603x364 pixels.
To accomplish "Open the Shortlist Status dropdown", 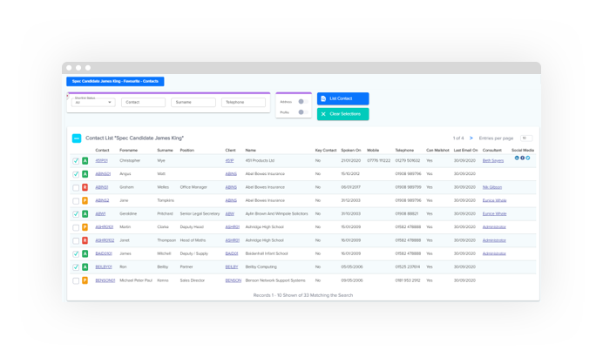I will click(x=91, y=103).
